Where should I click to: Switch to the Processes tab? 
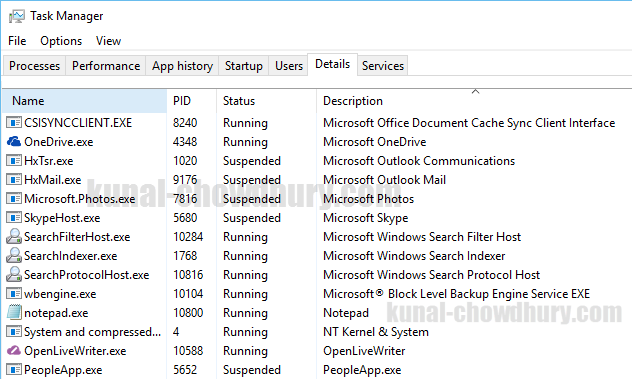point(34,66)
